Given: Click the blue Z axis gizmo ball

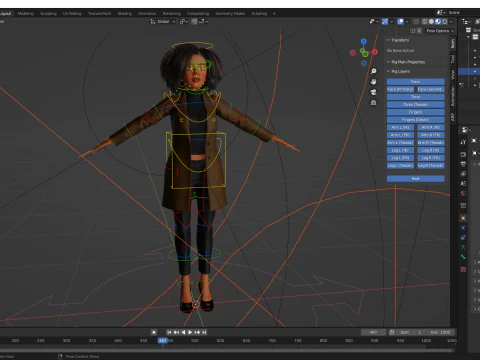Looking at the screenshot, I should point(364,41).
